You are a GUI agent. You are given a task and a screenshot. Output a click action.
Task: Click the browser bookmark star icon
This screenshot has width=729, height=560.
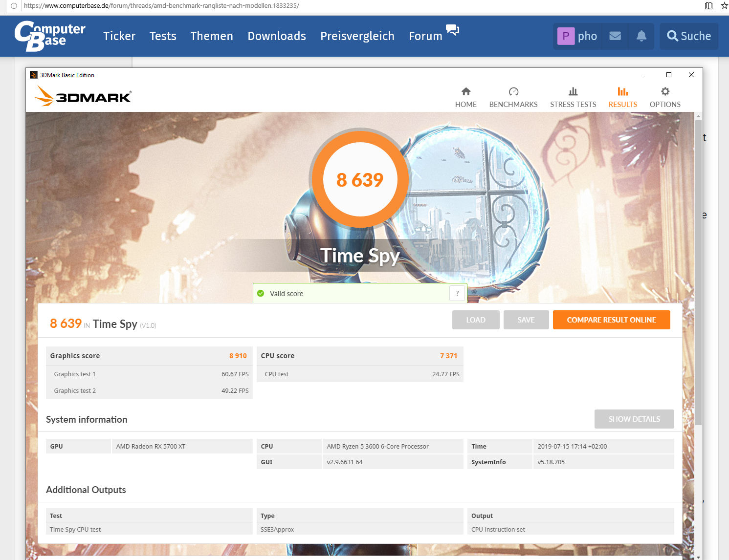coord(724,6)
